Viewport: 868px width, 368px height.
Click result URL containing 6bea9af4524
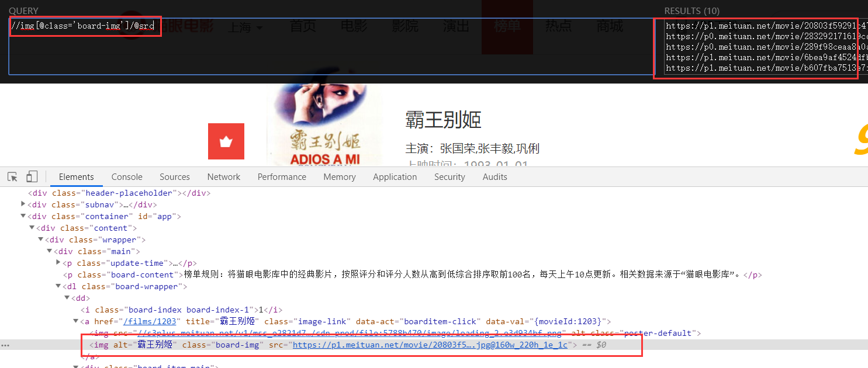(x=766, y=57)
